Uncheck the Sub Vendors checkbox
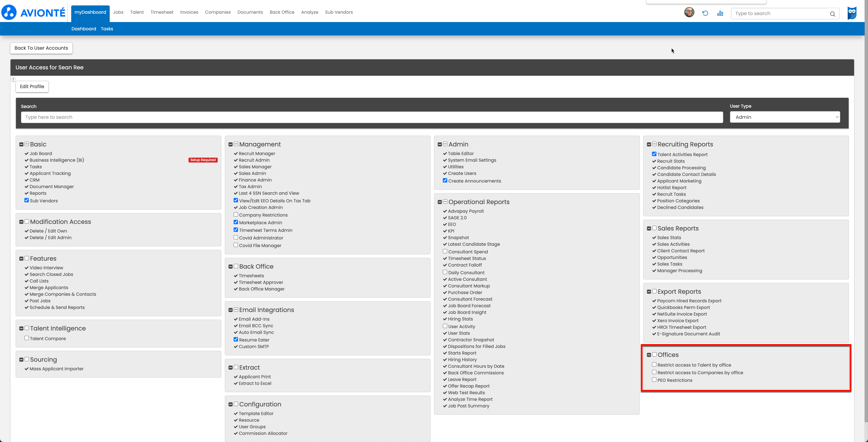Screen dimensions: 868x442 [27, 200]
